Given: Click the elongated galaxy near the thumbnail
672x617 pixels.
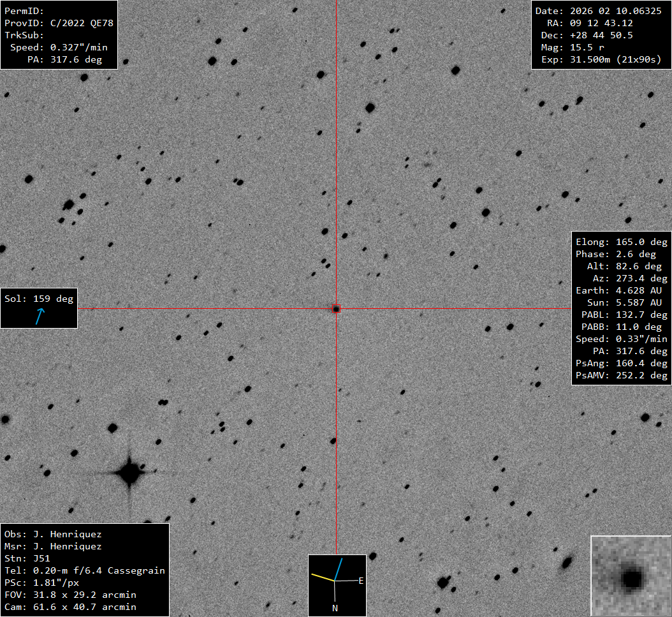Looking at the screenshot, I should (566, 562).
